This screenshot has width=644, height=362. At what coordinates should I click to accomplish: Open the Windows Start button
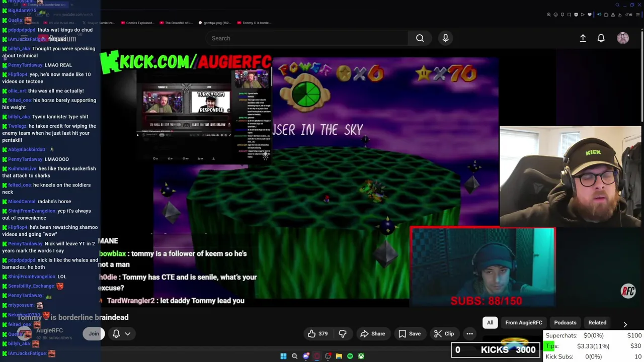[283, 356]
